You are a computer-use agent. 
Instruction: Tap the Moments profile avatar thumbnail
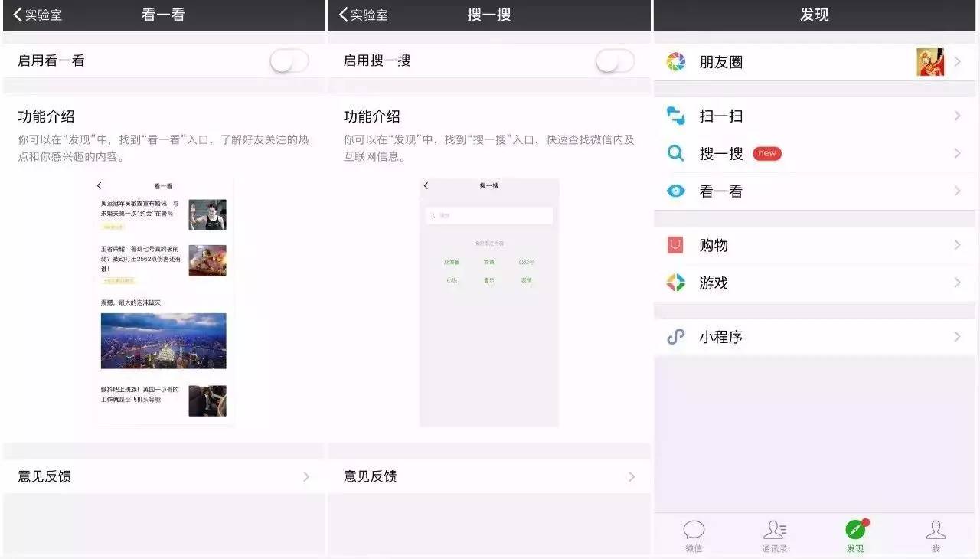coord(929,62)
